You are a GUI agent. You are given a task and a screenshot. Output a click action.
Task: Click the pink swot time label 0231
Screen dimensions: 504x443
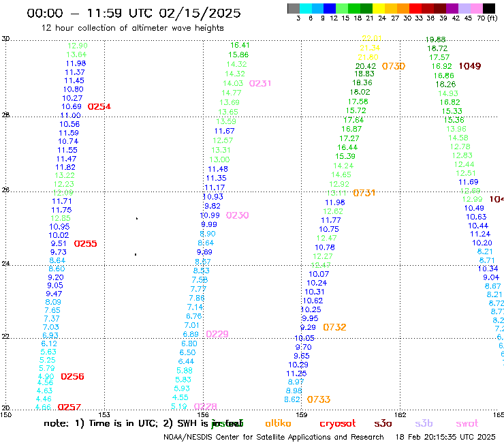click(x=260, y=83)
